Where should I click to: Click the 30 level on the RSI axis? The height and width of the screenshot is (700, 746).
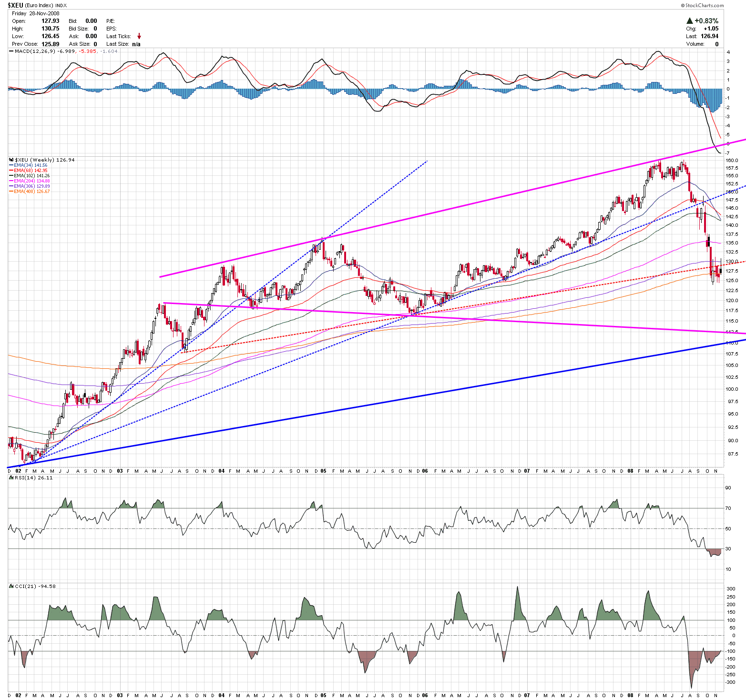[x=728, y=548]
